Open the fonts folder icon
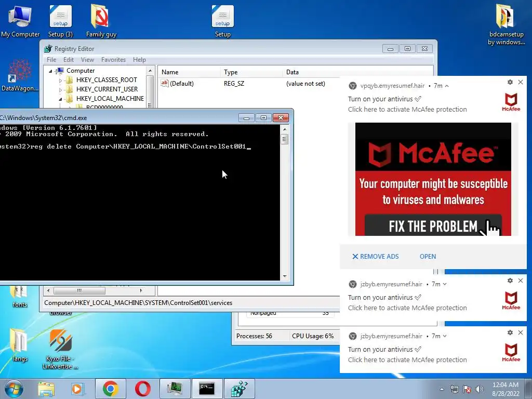 [19, 297]
